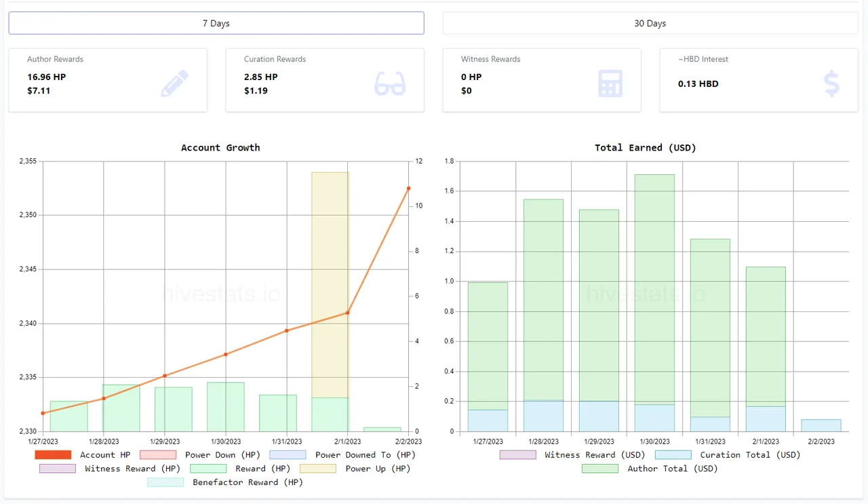Switch to the 7 Days tab
The width and height of the screenshot is (868, 504).
216,23
